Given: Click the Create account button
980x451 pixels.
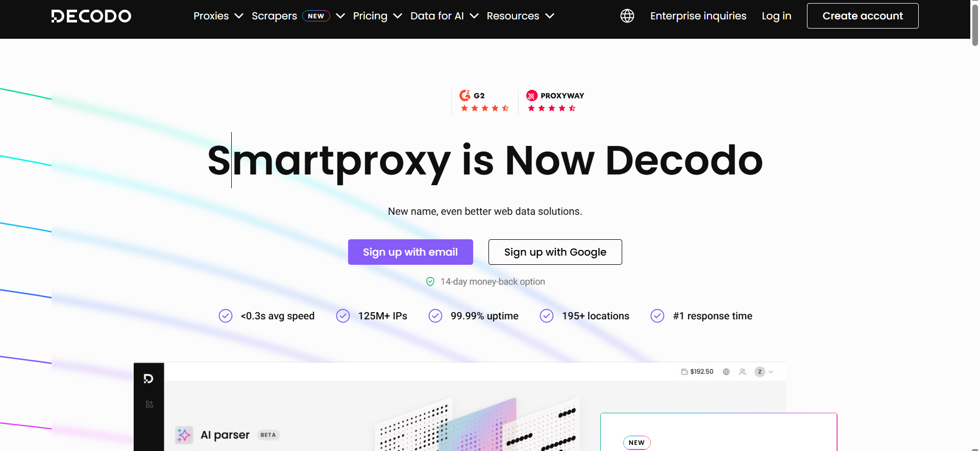Looking at the screenshot, I should [863, 16].
